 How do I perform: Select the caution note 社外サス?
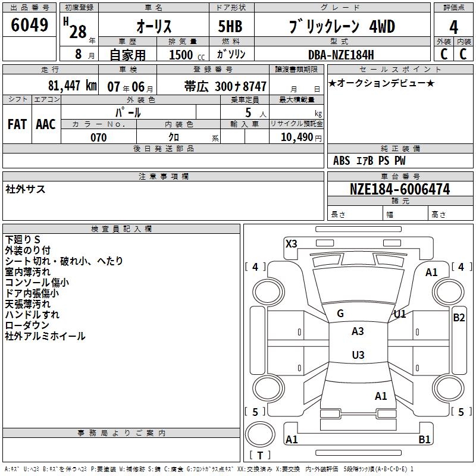[26, 189]
